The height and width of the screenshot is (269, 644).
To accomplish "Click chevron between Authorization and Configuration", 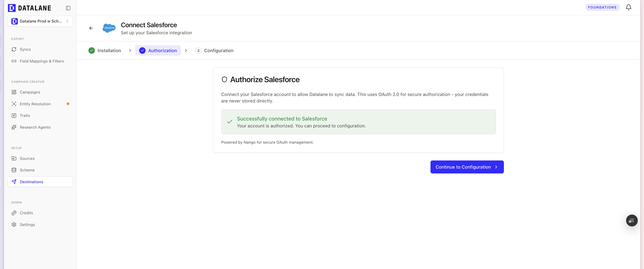I will tap(186, 50).
